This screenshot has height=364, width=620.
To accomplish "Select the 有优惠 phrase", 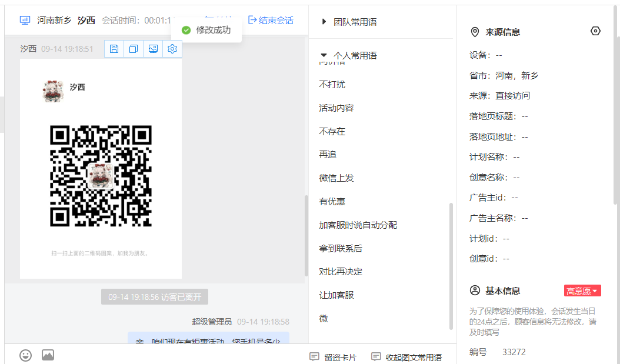I will point(332,202).
